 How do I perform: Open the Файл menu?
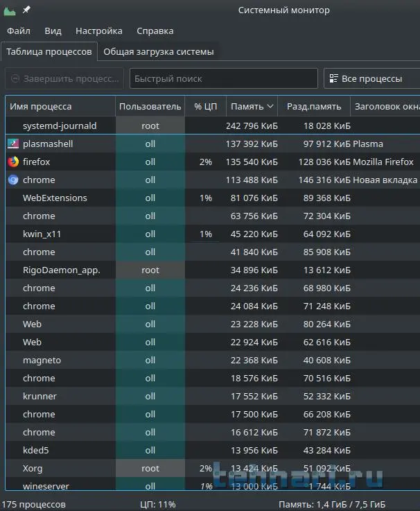click(x=19, y=31)
